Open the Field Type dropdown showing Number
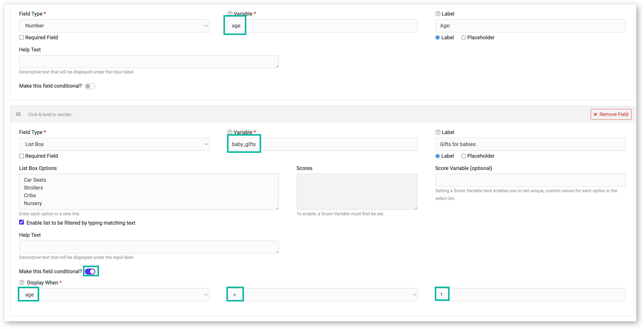This screenshot has height=329, width=644. click(x=114, y=25)
